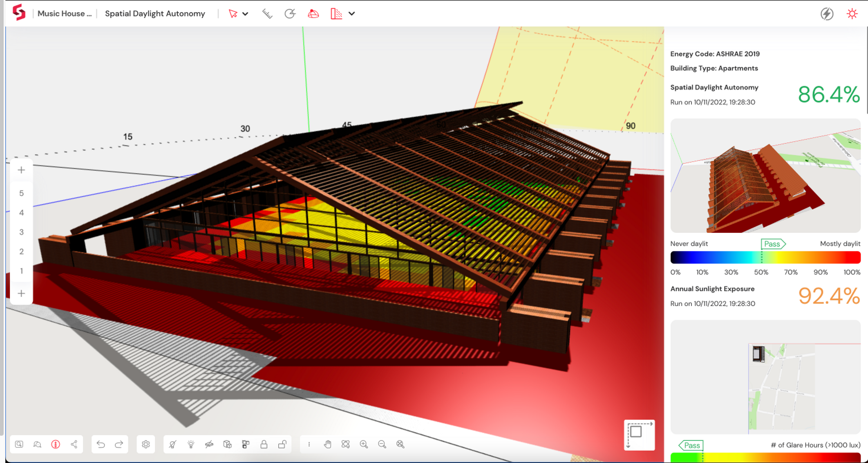Toggle the lock selection icon
Viewport: 868px width, 463px height.
(x=264, y=444)
